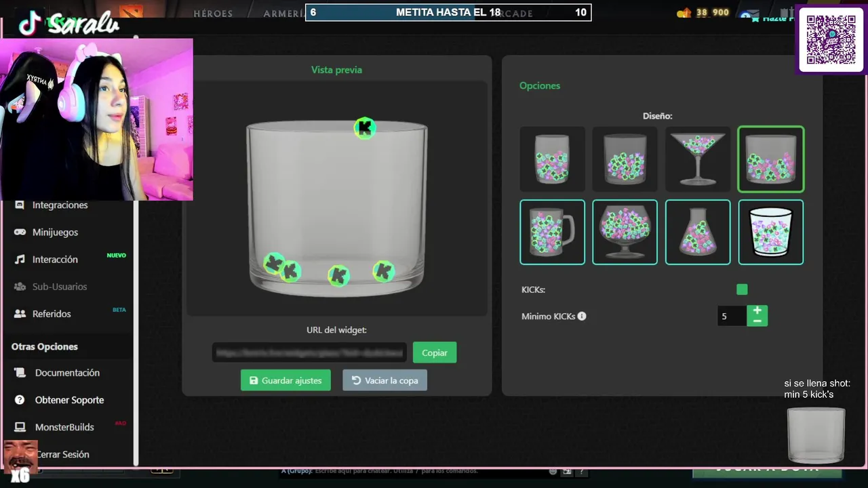
Task: Click the Obtener Soporte question icon
Action: [x=20, y=400]
